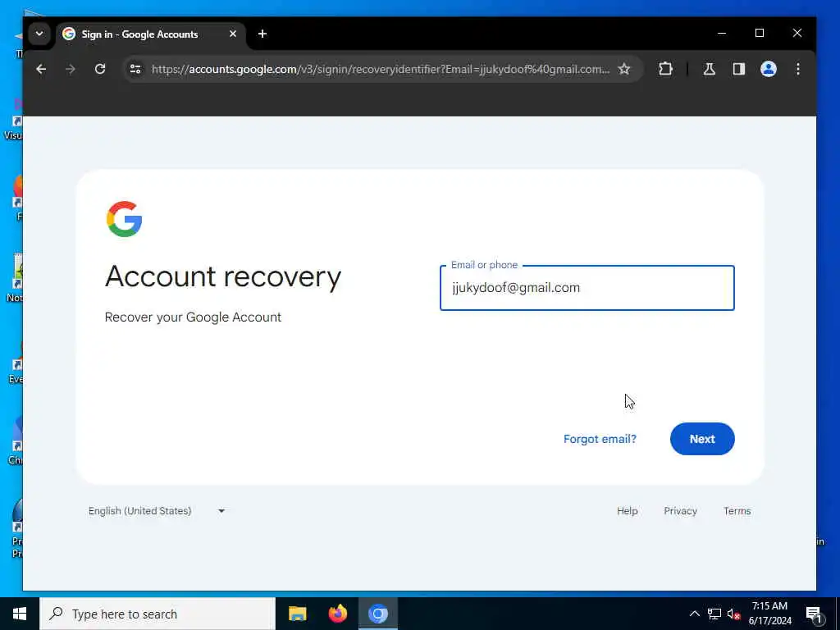Screen dimensions: 840x630
Task: Click the disabled forward navigation arrow
Action: coord(71,69)
